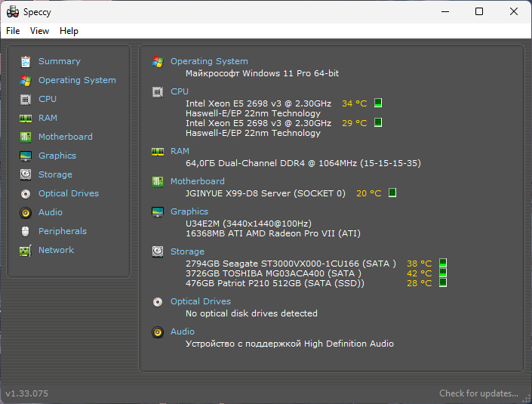Viewport: 532px width, 404px height.
Task: Click the Audio speaker icon in sidebar
Action: coord(26,212)
